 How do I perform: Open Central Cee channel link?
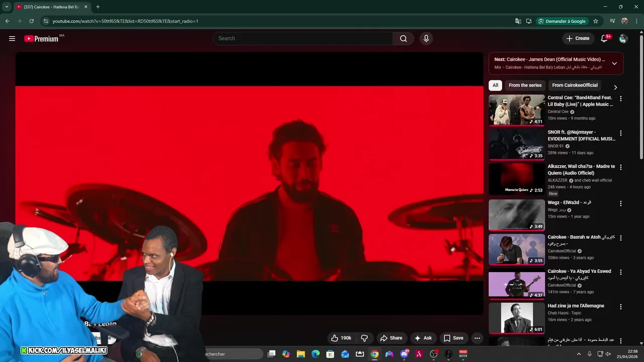pyautogui.click(x=558, y=112)
